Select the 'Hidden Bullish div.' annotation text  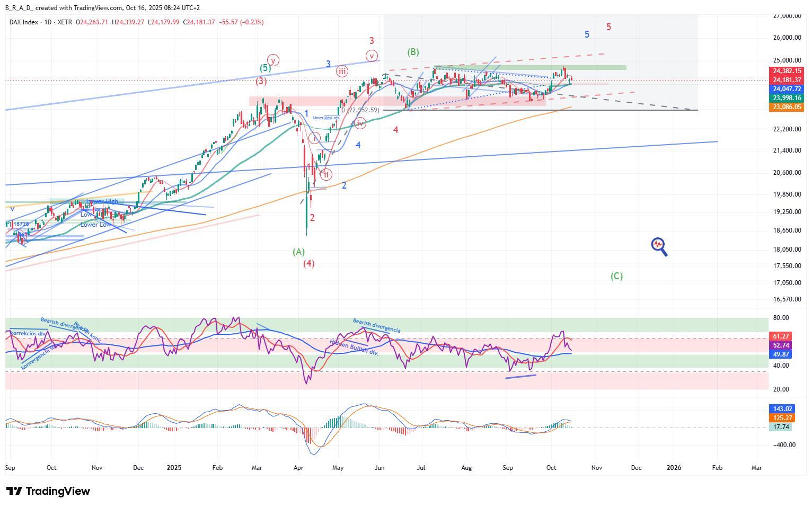point(354,348)
